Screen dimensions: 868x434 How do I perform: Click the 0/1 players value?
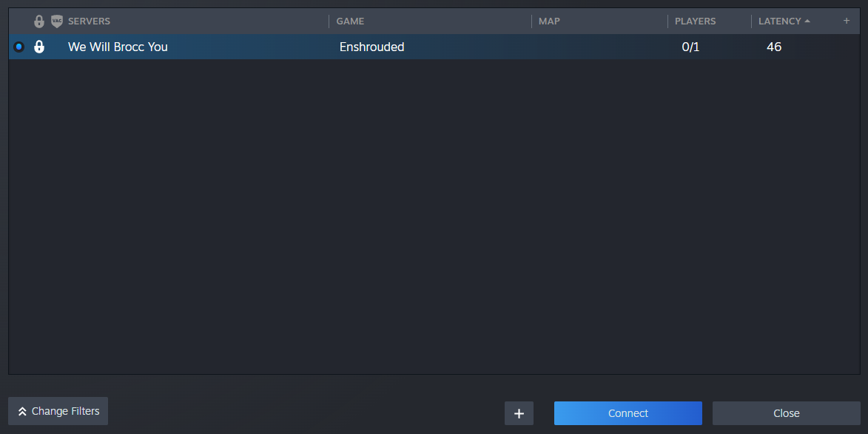pyautogui.click(x=690, y=47)
